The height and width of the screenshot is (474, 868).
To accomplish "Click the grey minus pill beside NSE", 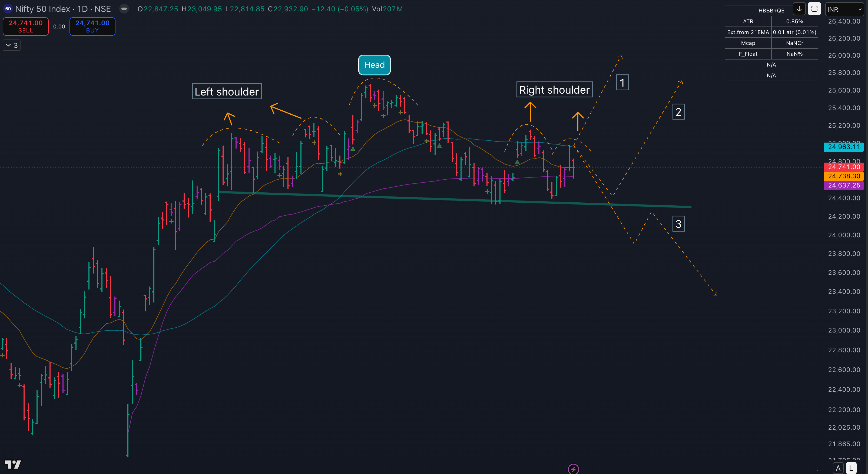I will [124, 9].
